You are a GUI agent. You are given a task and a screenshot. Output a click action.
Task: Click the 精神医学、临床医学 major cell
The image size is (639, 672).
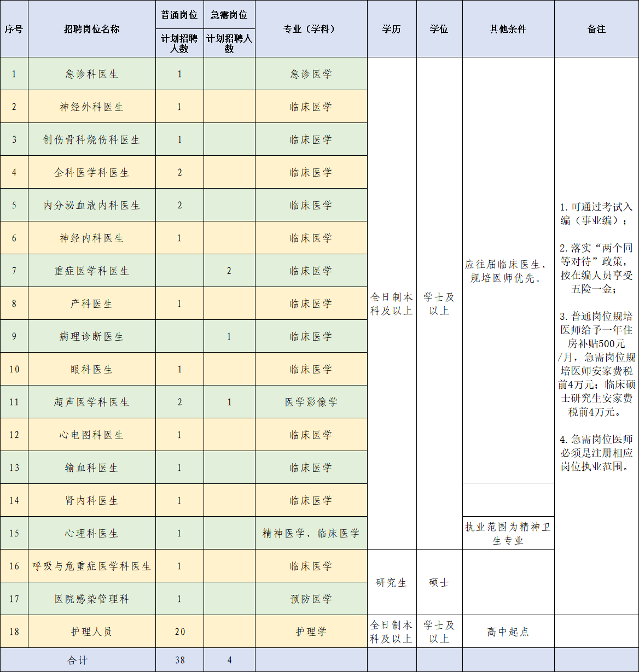pyautogui.click(x=311, y=533)
